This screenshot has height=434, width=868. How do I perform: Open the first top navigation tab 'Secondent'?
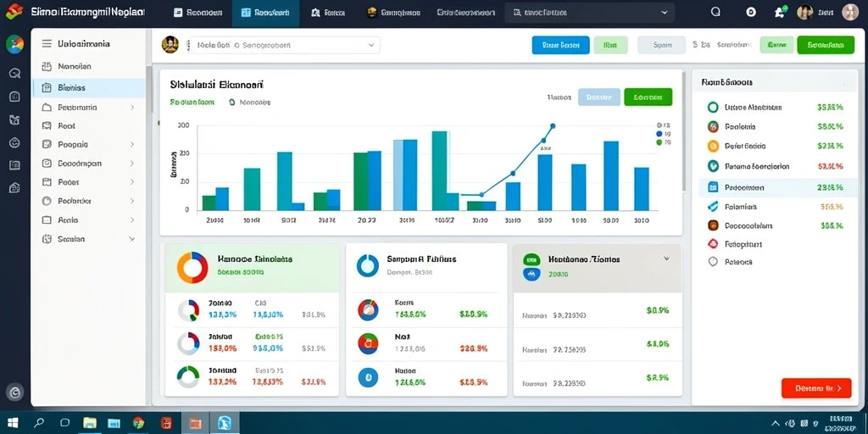pyautogui.click(x=198, y=12)
